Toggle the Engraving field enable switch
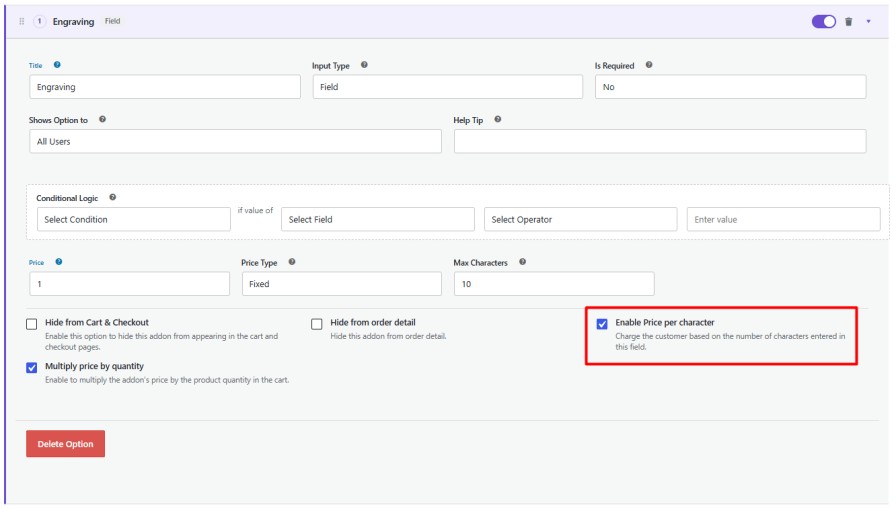Viewport: 896px width, 509px height. [823, 22]
